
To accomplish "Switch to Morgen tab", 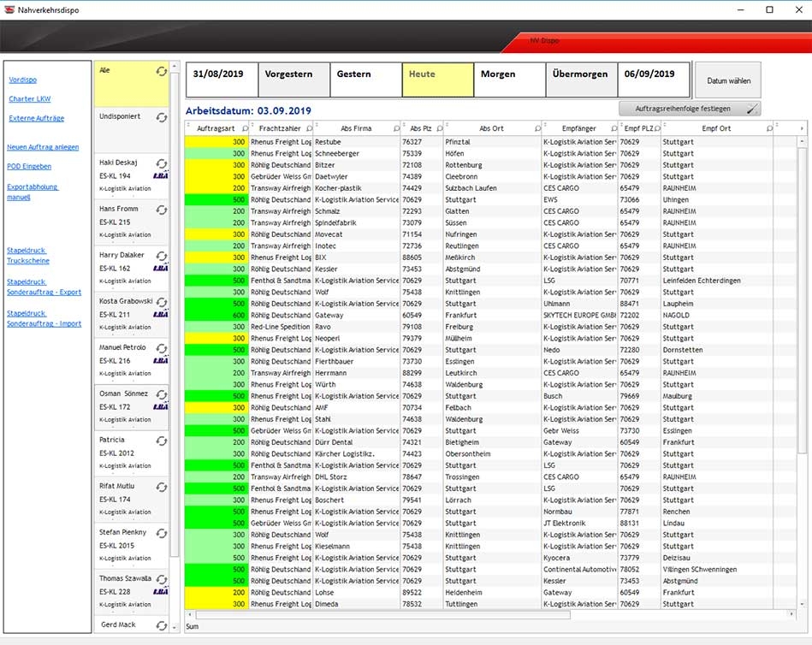I will tap(510, 80).
